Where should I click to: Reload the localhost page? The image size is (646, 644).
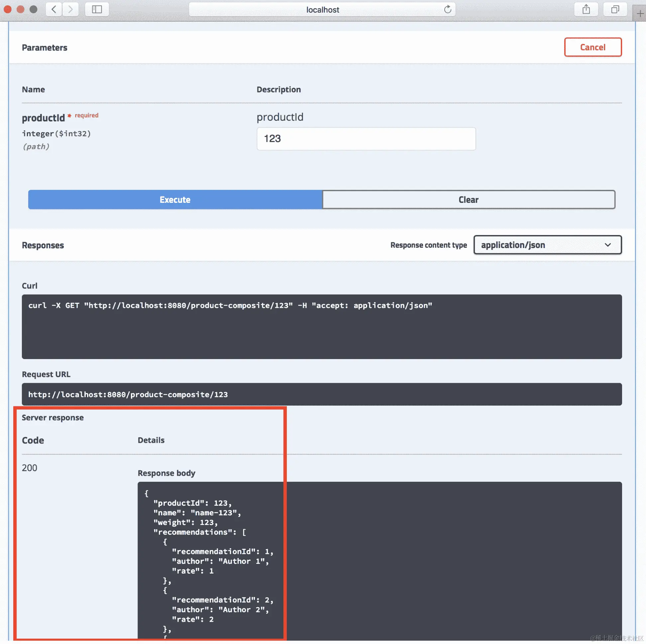click(x=447, y=9)
